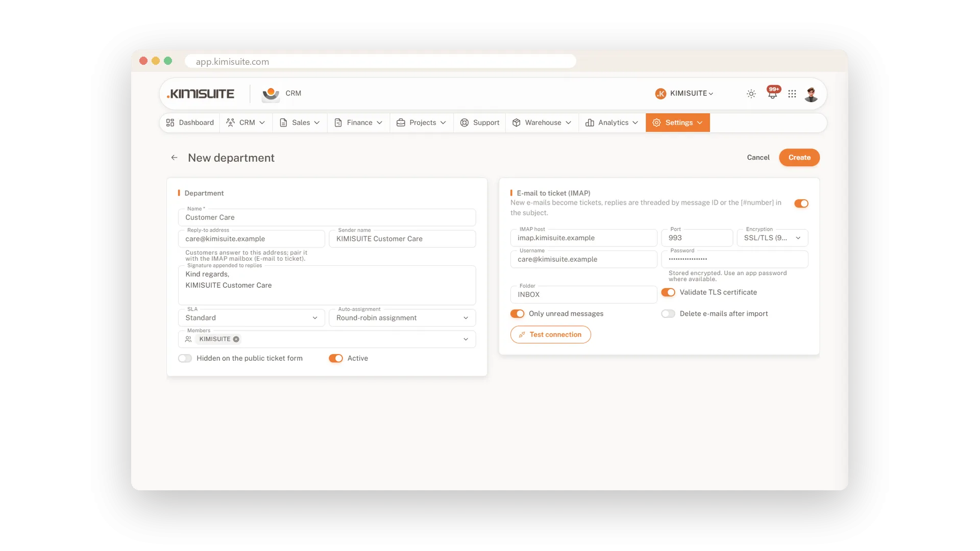Click the Port field

pos(697,238)
